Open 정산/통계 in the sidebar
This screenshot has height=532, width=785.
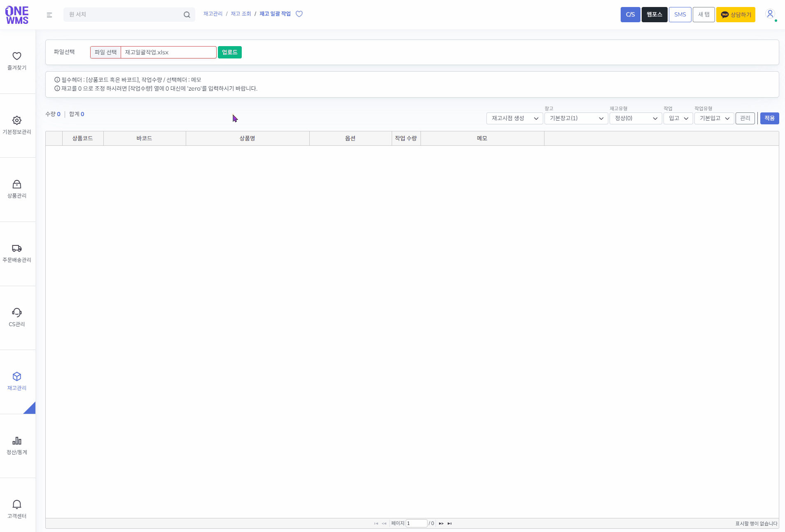click(17, 446)
